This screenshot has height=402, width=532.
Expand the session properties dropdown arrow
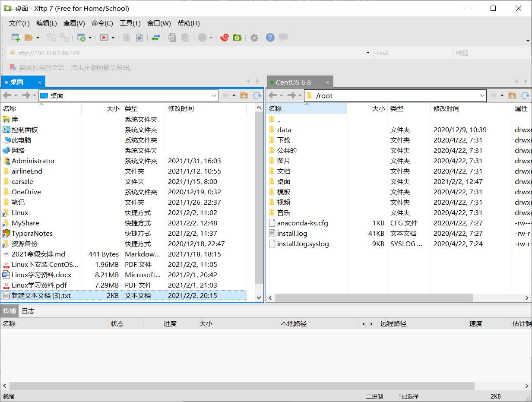coord(90,38)
